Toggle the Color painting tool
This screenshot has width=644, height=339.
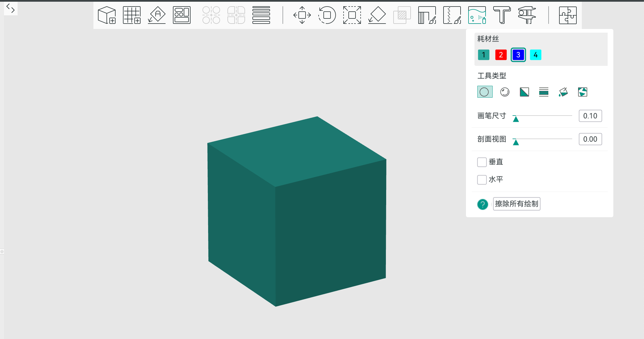(x=477, y=15)
